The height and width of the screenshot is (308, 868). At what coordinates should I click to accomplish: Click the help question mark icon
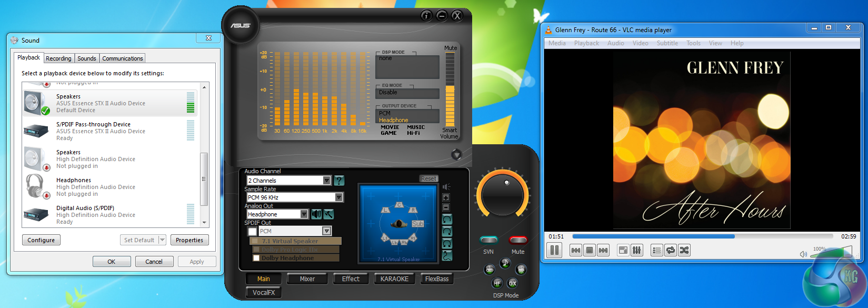point(339,181)
